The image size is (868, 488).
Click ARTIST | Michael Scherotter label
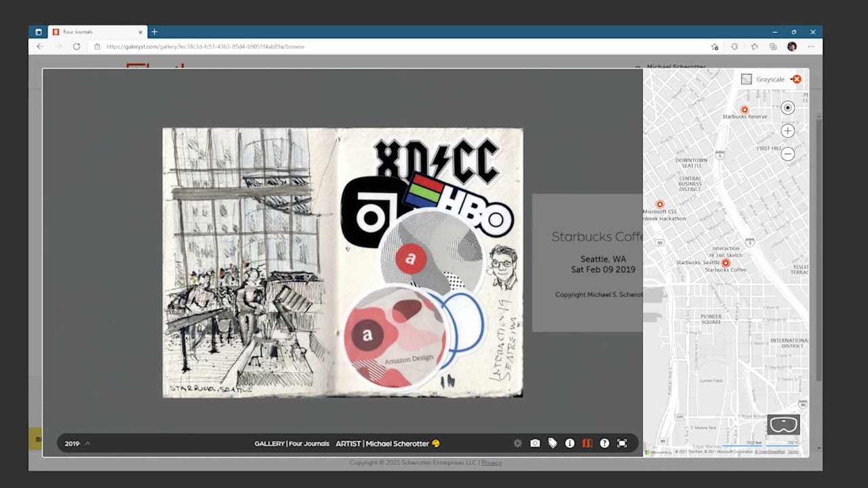[x=382, y=443]
